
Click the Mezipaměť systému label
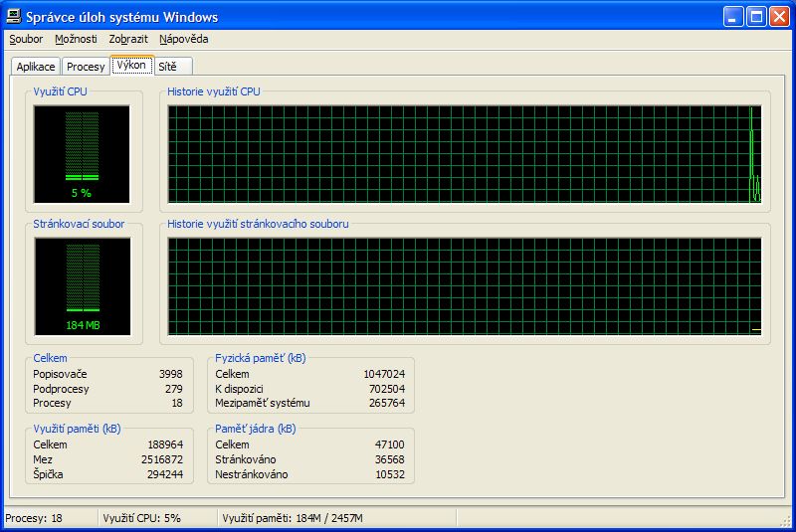coord(263,403)
